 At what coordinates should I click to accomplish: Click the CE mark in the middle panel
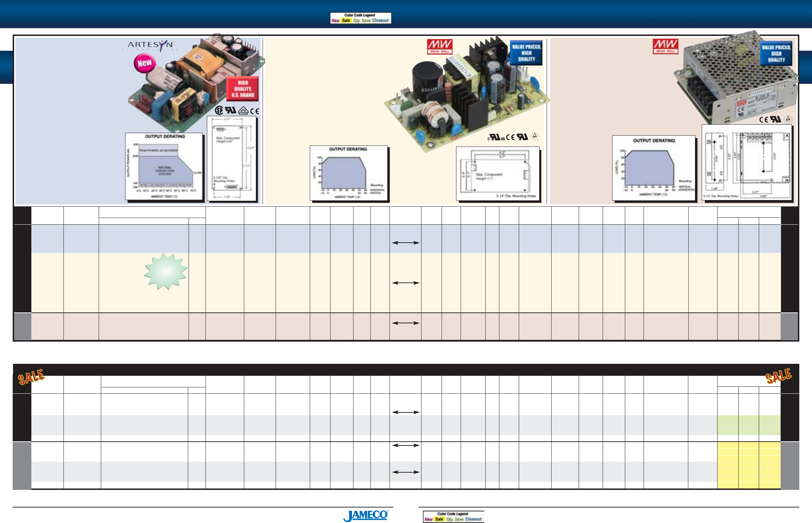(510, 137)
